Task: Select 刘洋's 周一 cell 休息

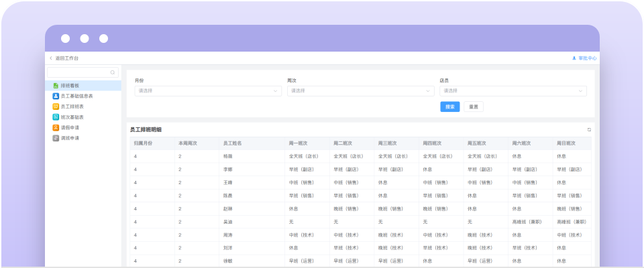Action: tap(293, 248)
